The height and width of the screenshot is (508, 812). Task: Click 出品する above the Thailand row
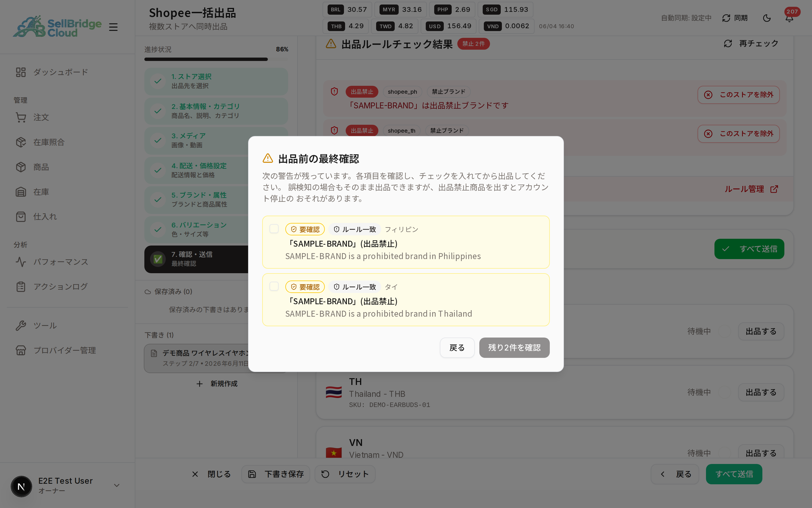[x=761, y=331]
